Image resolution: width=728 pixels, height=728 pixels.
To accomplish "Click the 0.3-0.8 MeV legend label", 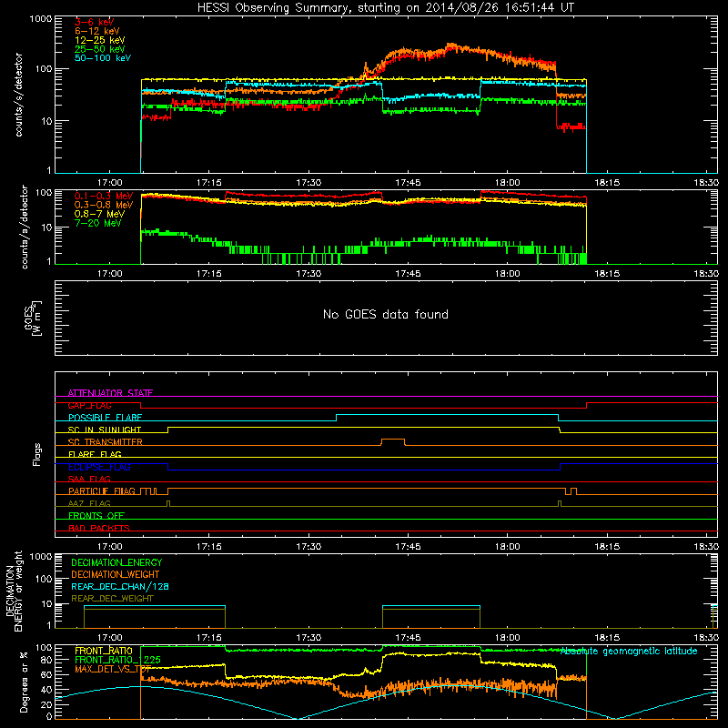I will coord(104,205).
